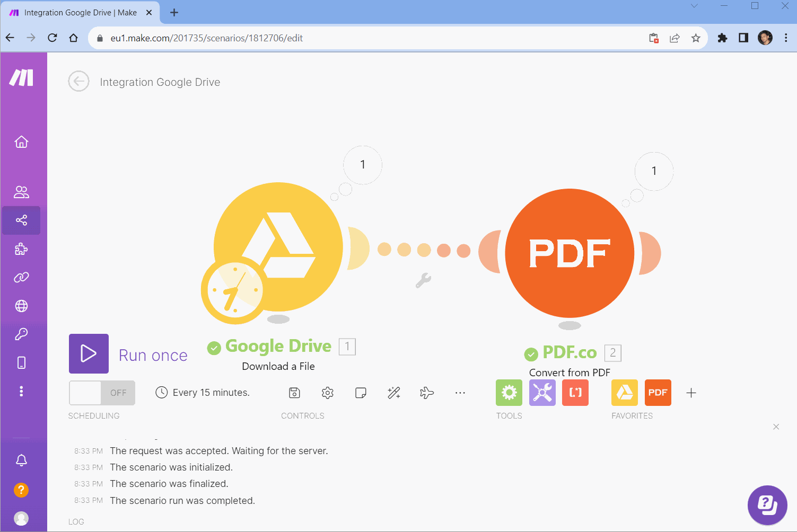
Task: Open the Every 15 minutes schedule setting
Action: [x=203, y=393]
